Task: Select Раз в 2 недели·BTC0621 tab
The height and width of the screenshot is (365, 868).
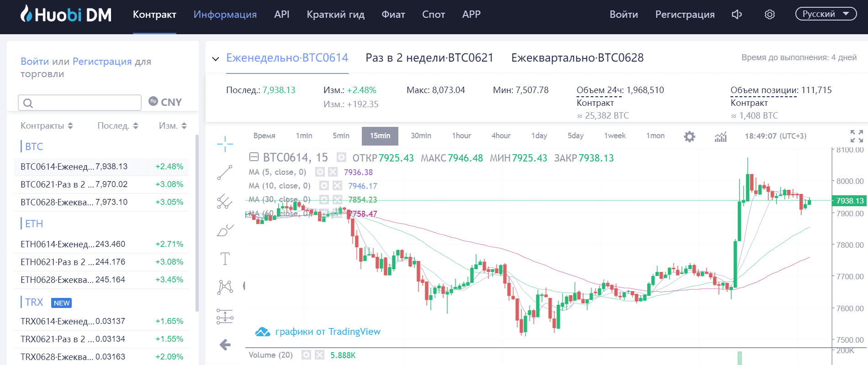Action: point(429,58)
